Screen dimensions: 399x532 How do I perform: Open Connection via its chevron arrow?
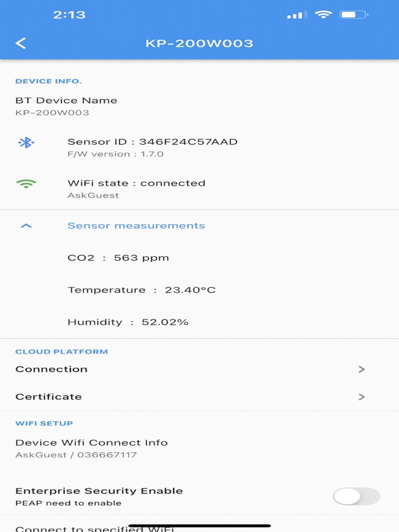coord(363,369)
